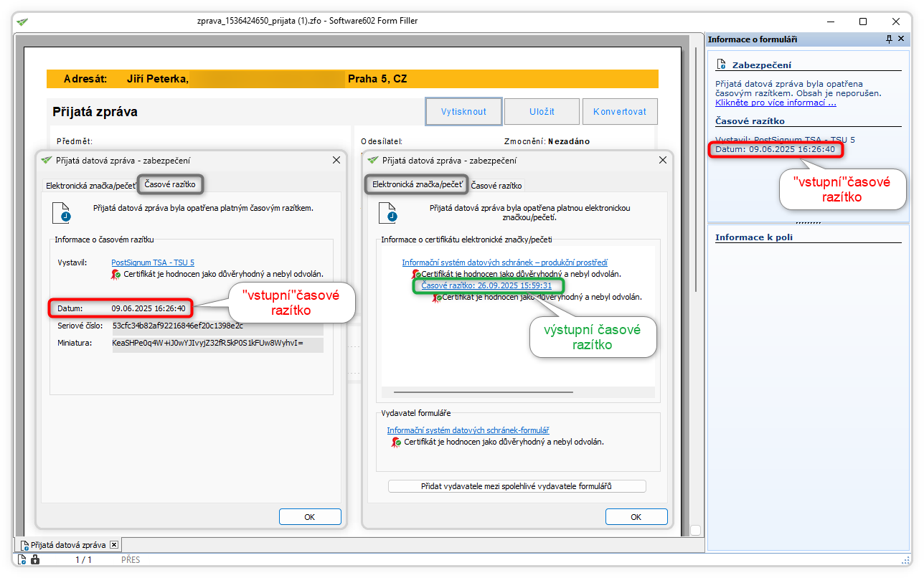The height and width of the screenshot is (578, 924).
Task: Switch to Elektronická značka/pečeť tab in left dialog
Action: tap(90, 185)
